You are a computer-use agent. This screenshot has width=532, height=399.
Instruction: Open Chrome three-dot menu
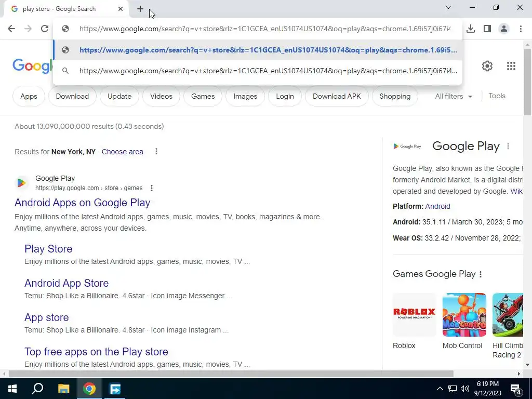pos(521,29)
